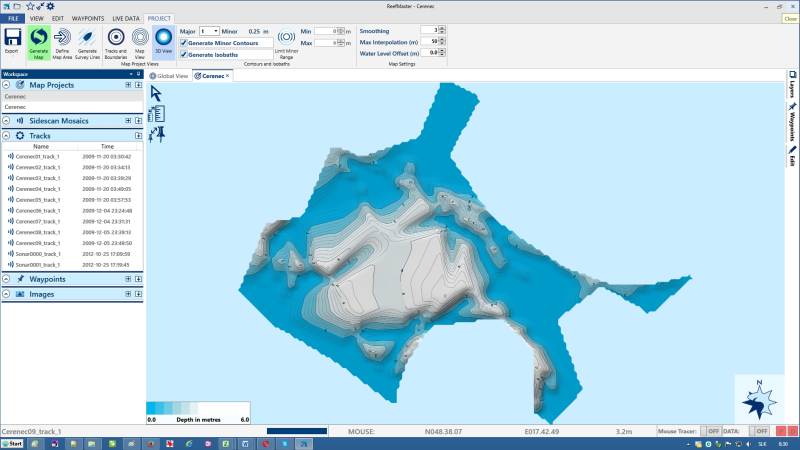800x450 pixels.
Task: Click the green Generate Map icon
Action: point(39,38)
